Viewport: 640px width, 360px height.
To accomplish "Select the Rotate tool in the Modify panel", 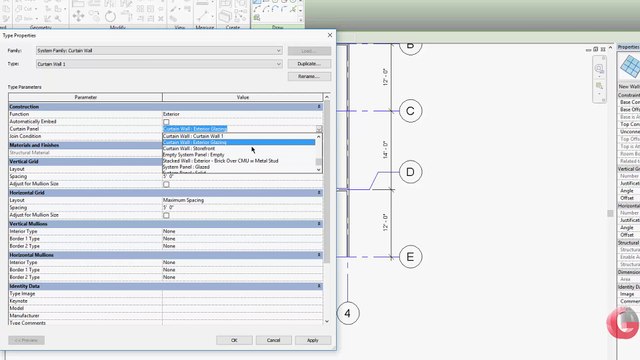I will (x=110, y=16).
